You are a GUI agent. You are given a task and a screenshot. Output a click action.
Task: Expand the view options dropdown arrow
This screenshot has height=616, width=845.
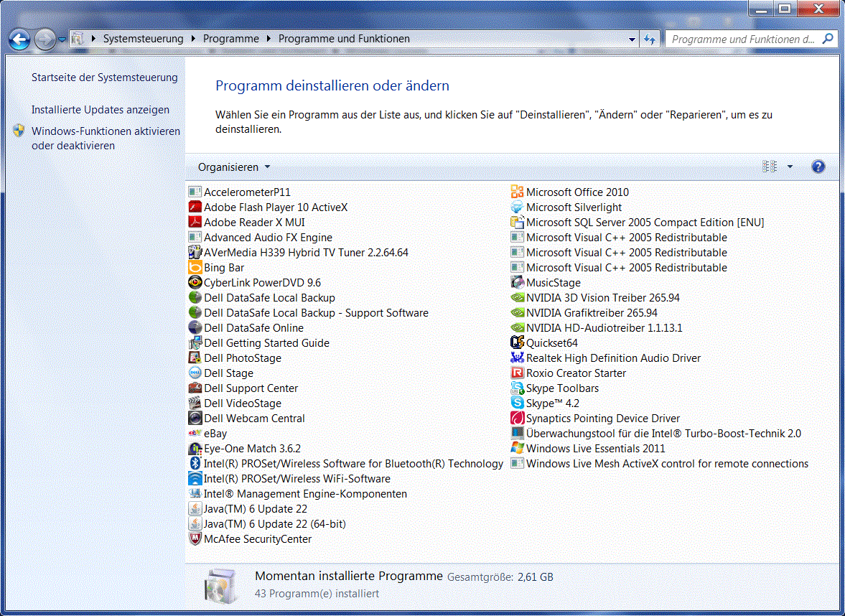[x=790, y=167]
